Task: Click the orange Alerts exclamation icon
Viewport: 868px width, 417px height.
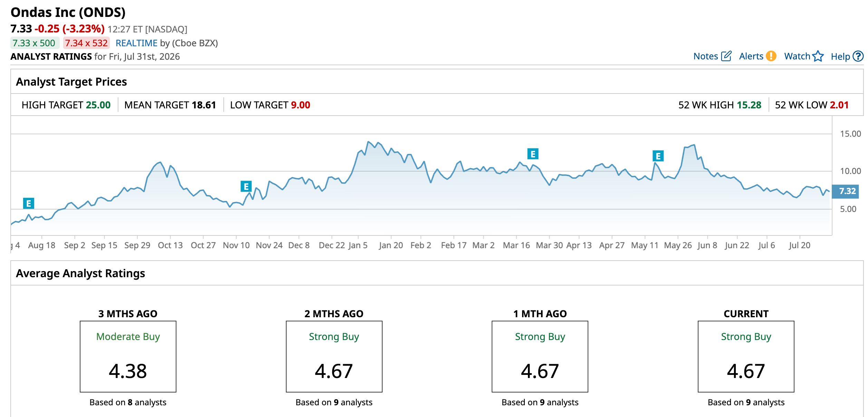Action: pyautogui.click(x=771, y=56)
